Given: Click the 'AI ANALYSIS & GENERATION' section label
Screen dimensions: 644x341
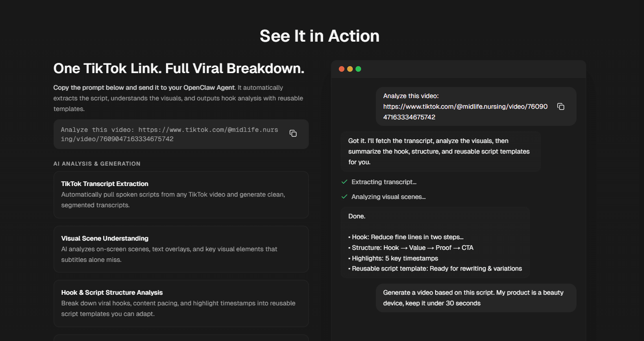Looking at the screenshot, I should coord(97,164).
